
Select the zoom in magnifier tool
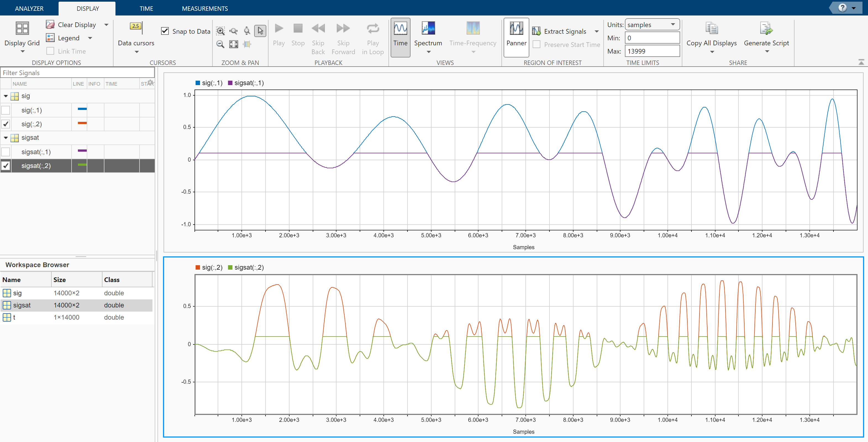click(x=220, y=31)
